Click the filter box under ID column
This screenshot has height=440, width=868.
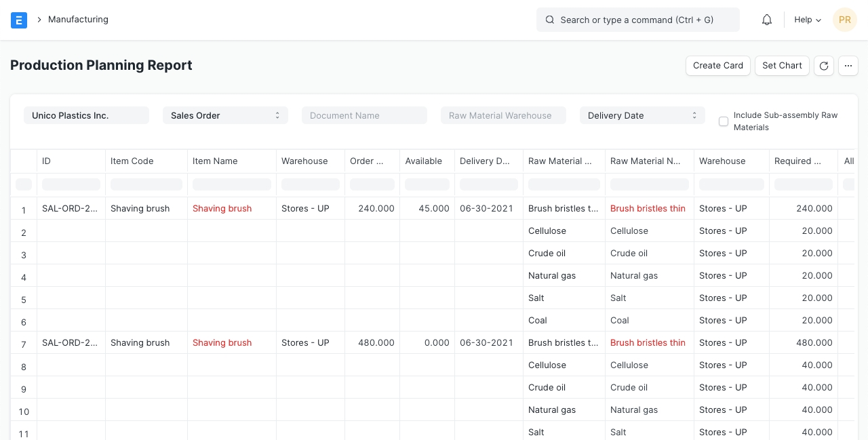point(71,184)
